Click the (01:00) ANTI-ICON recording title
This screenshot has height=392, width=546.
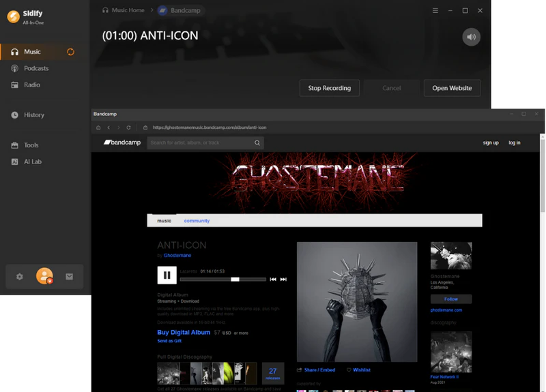150,35
